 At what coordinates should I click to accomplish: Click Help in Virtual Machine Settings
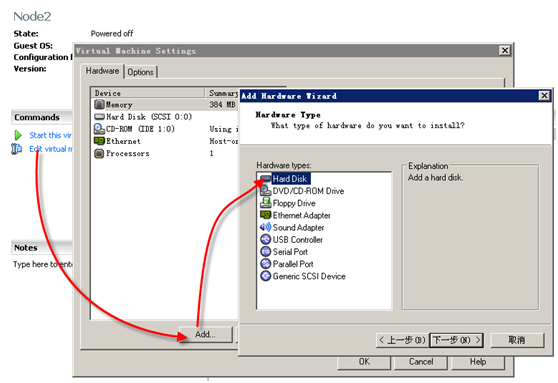(x=478, y=362)
